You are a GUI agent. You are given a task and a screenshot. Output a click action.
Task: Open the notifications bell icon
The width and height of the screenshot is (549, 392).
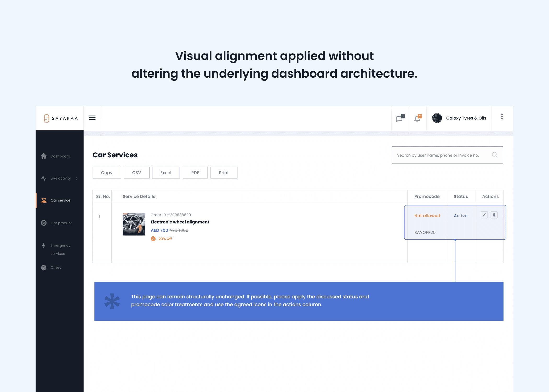pos(417,119)
